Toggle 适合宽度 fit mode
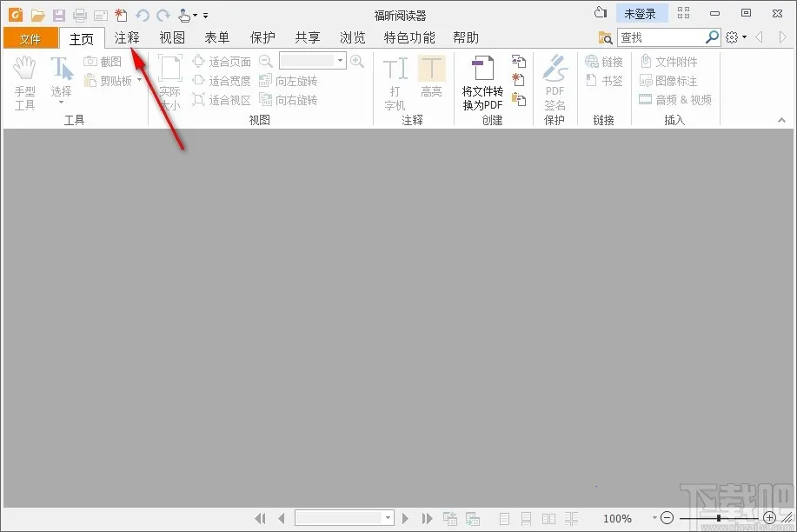The height and width of the screenshot is (532, 797). coord(222,80)
